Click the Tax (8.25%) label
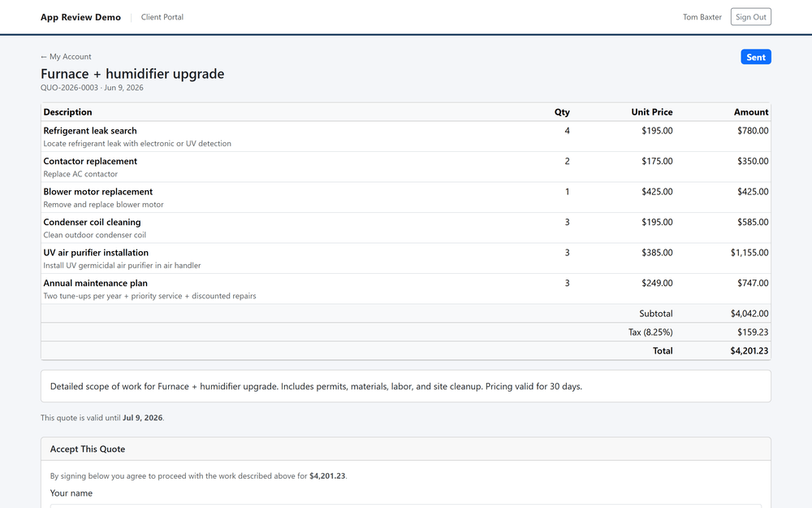 coord(650,332)
